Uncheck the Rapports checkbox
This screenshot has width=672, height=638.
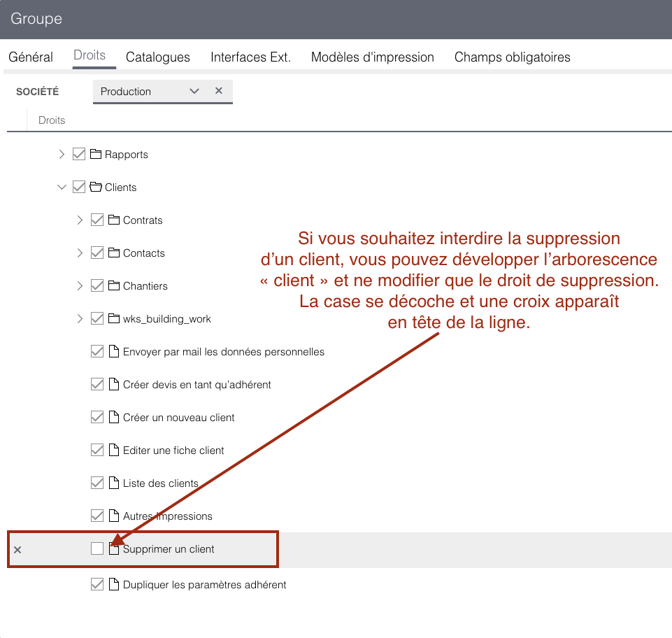tap(79, 154)
